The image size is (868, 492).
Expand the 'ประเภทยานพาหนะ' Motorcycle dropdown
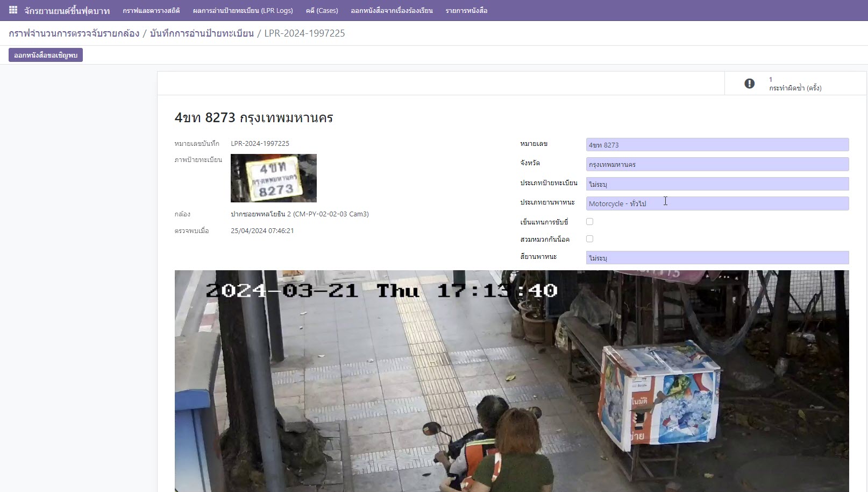click(717, 203)
